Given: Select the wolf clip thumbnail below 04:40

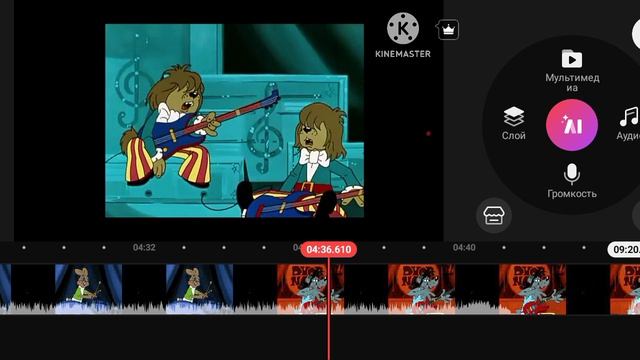Looking at the screenshot, I should [421, 289].
